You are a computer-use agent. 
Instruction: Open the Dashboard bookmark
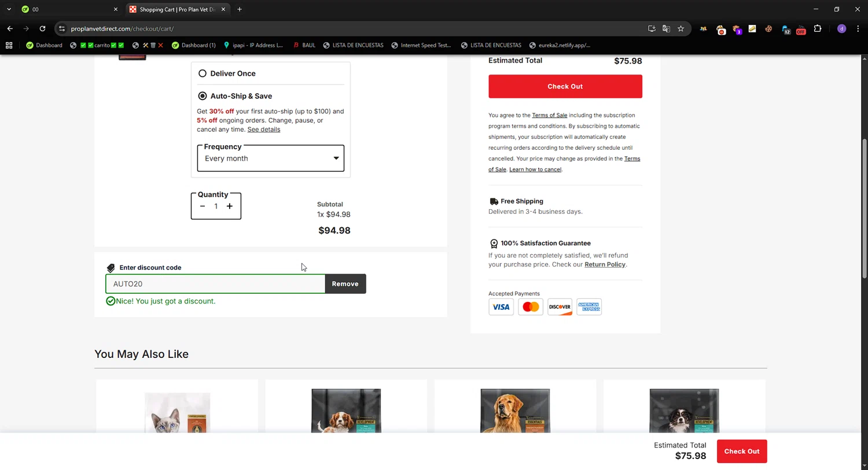pyautogui.click(x=44, y=45)
